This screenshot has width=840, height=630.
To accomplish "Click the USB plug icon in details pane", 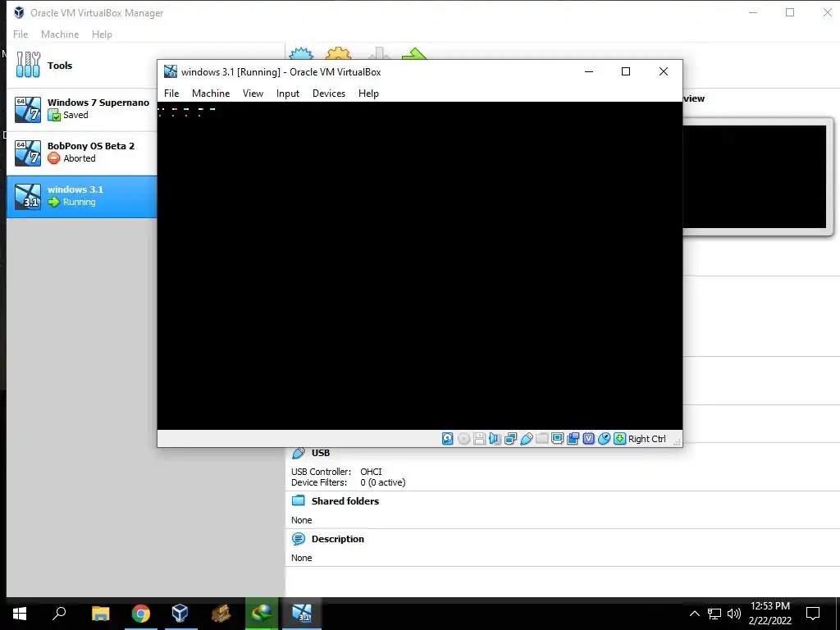I will (299, 453).
